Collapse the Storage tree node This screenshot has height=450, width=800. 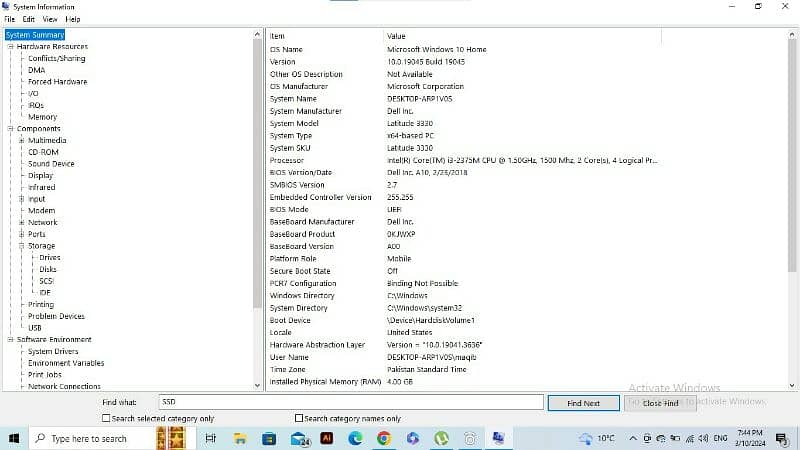21,246
